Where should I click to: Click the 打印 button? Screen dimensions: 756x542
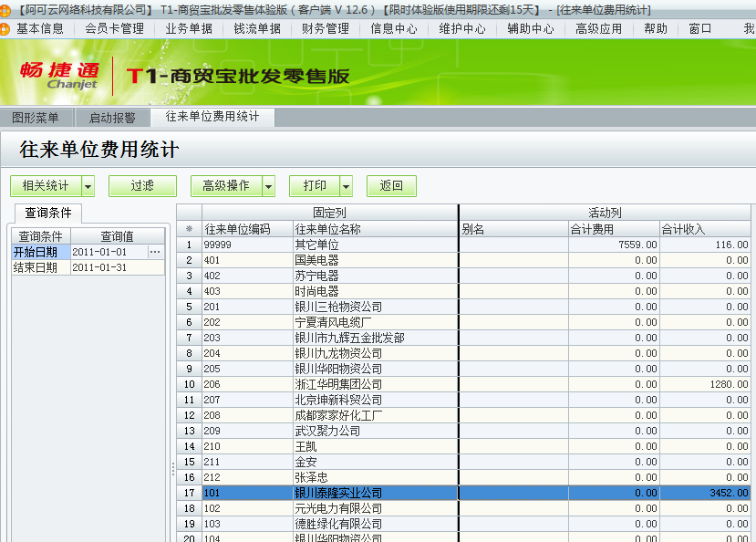tap(315, 186)
